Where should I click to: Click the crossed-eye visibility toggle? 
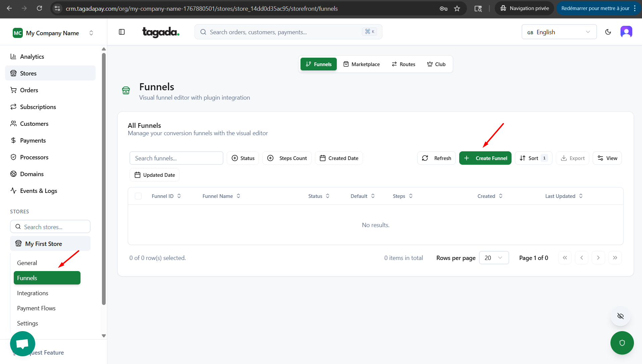click(x=620, y=316)
